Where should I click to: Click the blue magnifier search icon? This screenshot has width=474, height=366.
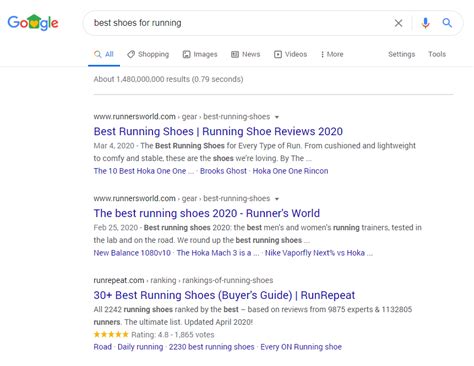(447, 23)
